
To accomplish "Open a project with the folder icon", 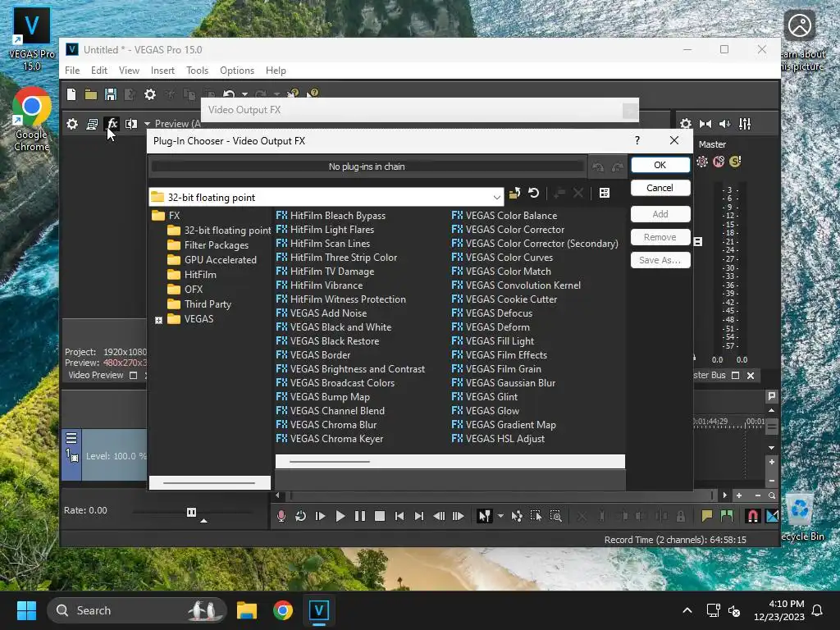I will [90, 95].
